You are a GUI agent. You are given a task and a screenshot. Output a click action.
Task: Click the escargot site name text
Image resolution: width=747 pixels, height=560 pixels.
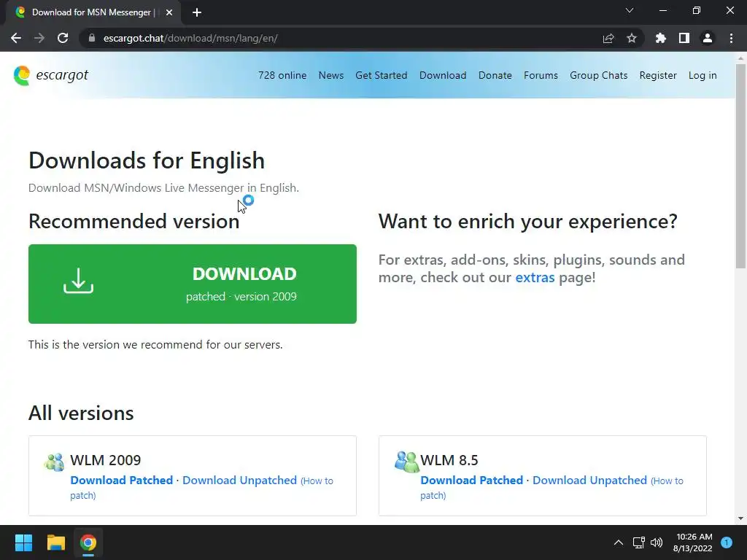(x=62, y=75)
